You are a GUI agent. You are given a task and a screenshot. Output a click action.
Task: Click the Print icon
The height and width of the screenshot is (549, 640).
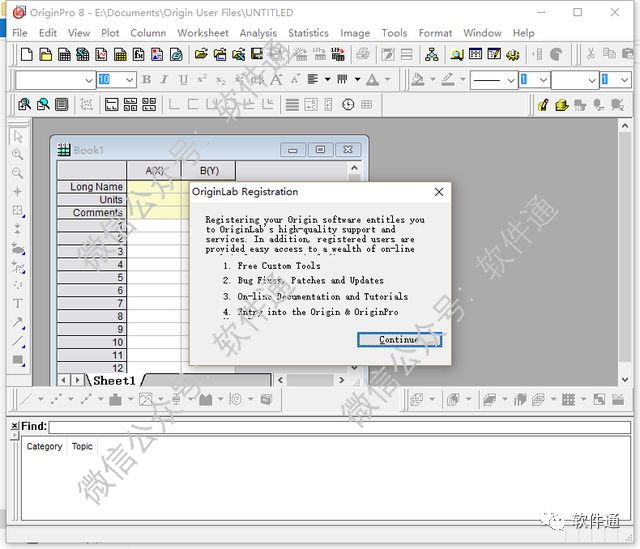pyautogui.click(x=362, y=54)
